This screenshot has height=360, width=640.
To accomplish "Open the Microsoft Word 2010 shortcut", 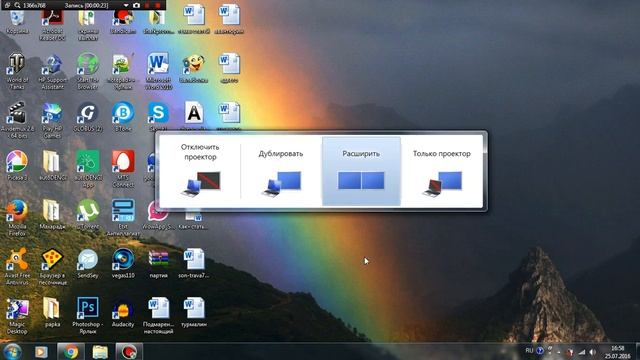I will [158, 71].
